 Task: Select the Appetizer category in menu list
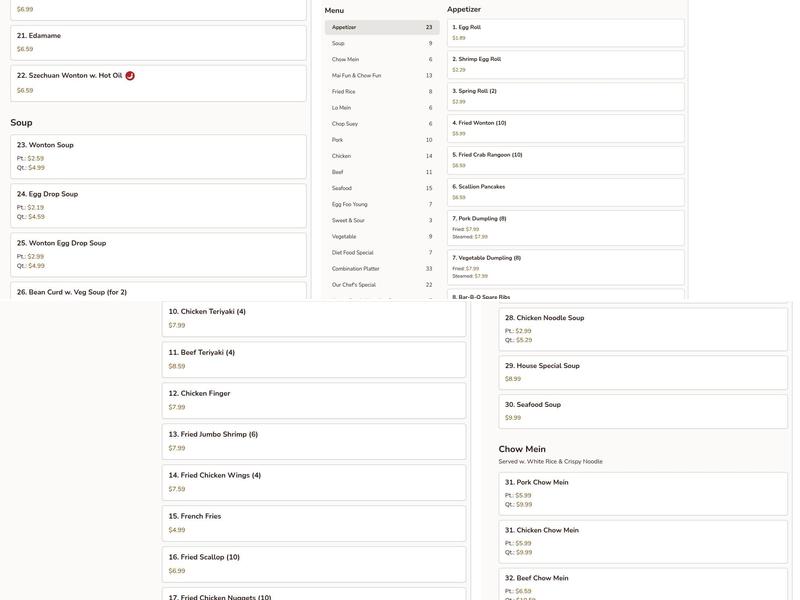pos(381,28)
